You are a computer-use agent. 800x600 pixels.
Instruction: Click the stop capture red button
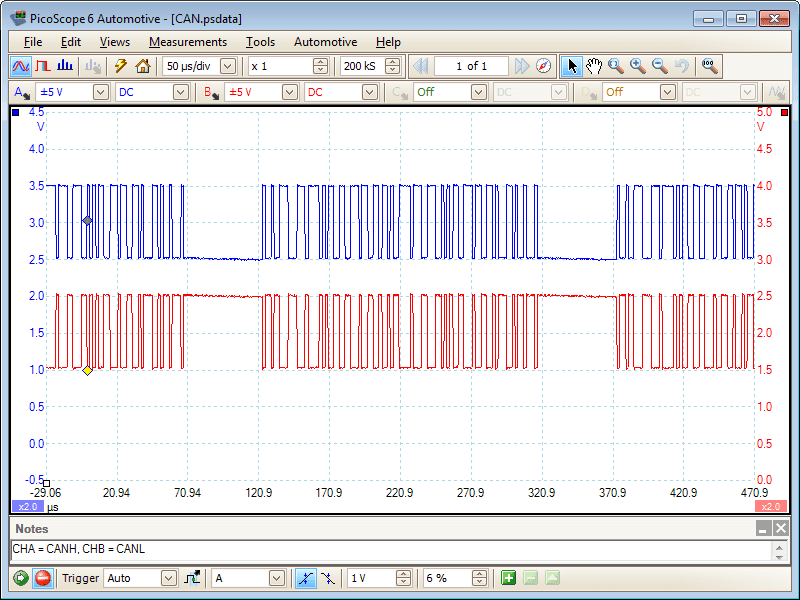(x=43, y=578)
